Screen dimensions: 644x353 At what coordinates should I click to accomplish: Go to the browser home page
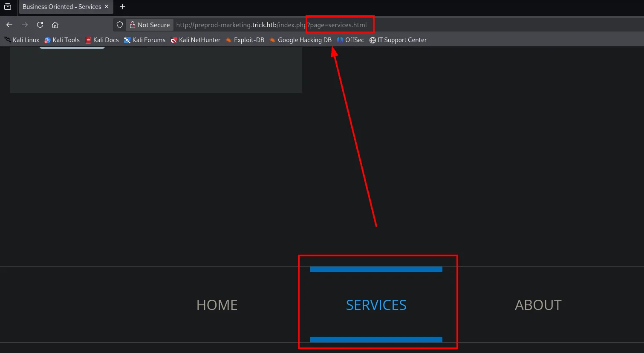coord(55,25)
